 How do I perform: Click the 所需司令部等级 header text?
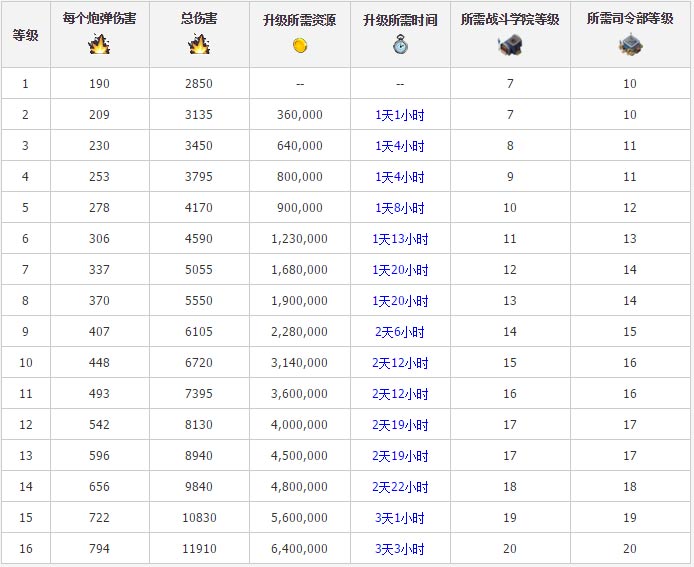[x=630, y=19]
